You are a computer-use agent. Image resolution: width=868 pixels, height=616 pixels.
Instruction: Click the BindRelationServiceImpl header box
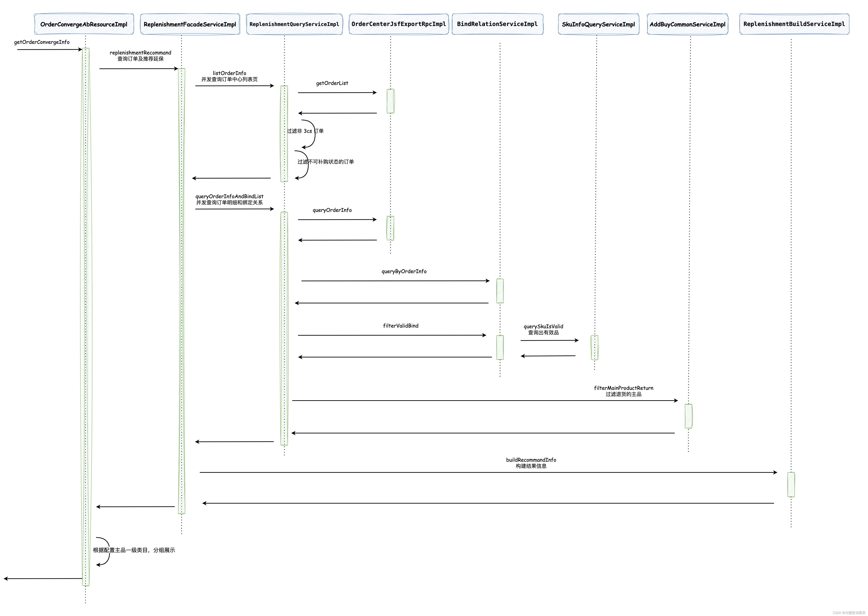[x=497, y=24]
